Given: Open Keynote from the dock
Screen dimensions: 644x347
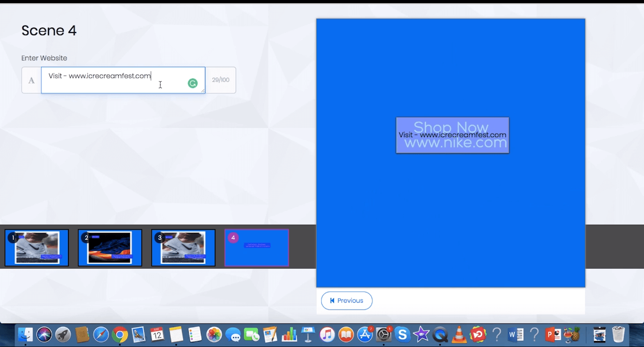Looking at the screenshot, I should pos(308,335).
